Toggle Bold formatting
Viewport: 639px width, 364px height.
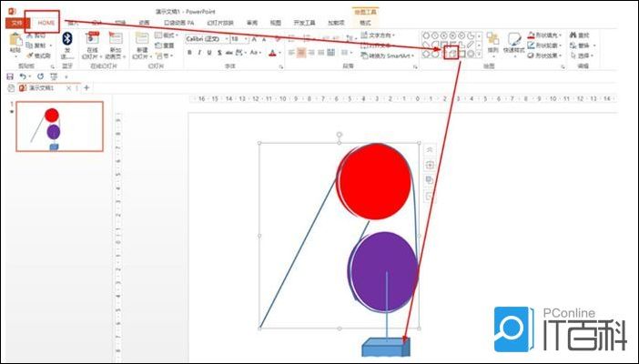click(189, 53)
